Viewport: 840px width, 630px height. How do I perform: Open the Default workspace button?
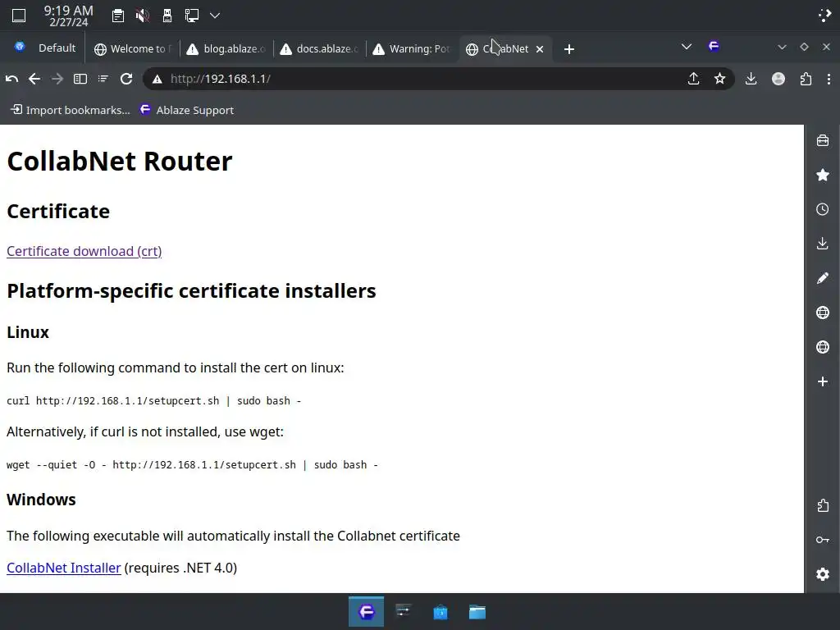coord(57,48)
